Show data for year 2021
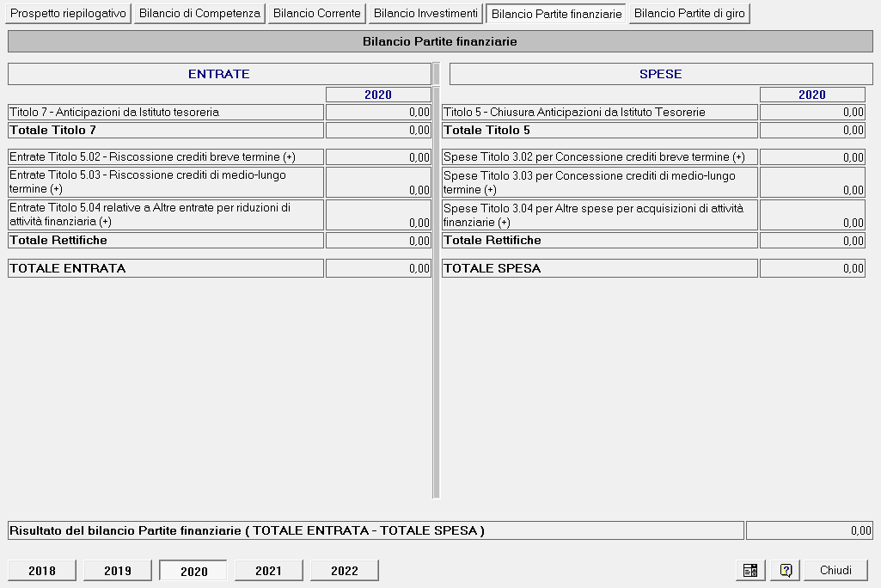Image resolution: width=881 pixels, height=588 pixels. [268, 571]
